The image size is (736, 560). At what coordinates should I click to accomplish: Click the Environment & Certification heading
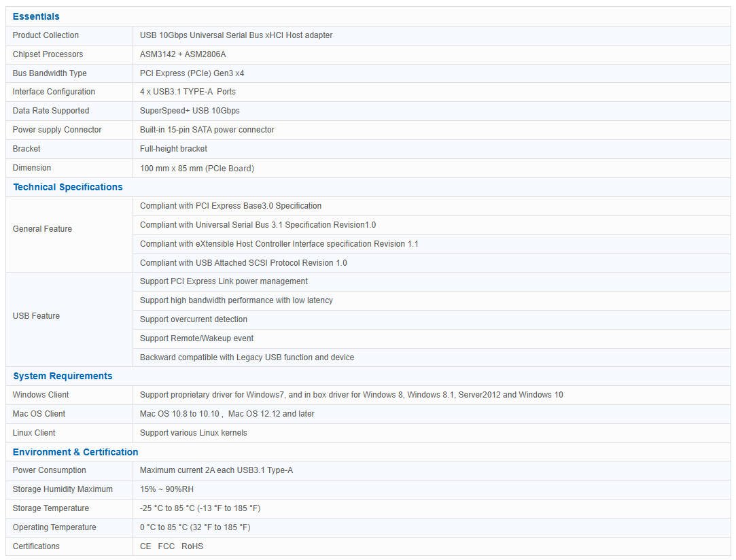(x=75, y=452)
